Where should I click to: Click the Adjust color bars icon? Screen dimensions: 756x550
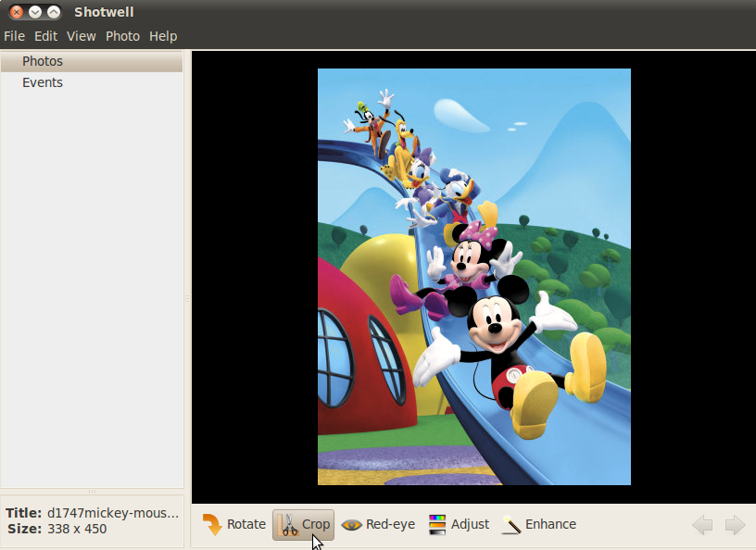(x=436, y=524)
